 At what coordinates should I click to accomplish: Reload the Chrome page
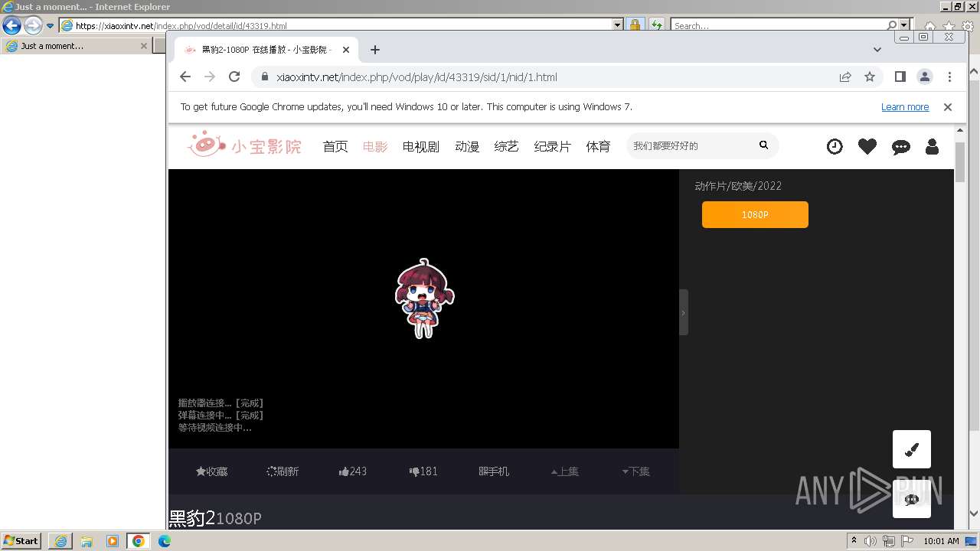(x=234, y=77)
